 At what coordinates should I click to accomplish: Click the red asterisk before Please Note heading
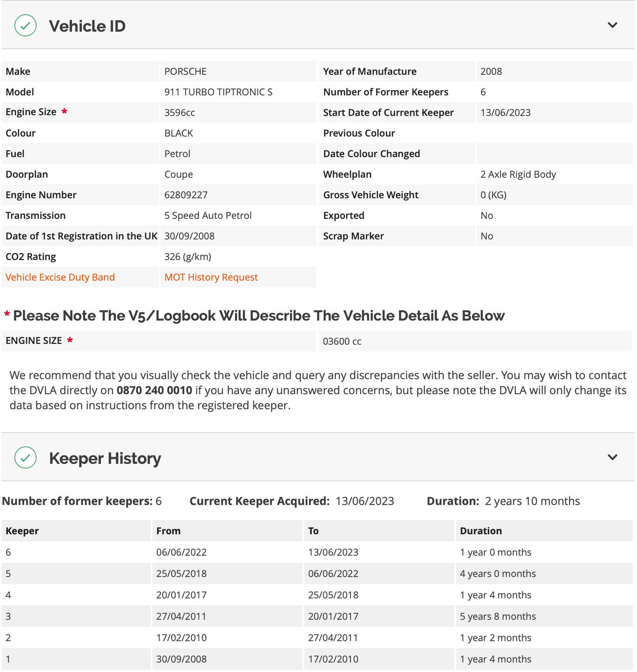tap(7, 314)
